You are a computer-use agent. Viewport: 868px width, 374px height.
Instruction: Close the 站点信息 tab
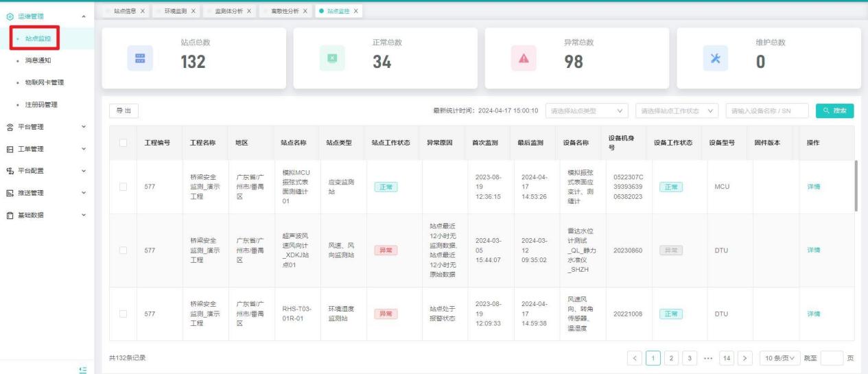click(x=141, y=11)
